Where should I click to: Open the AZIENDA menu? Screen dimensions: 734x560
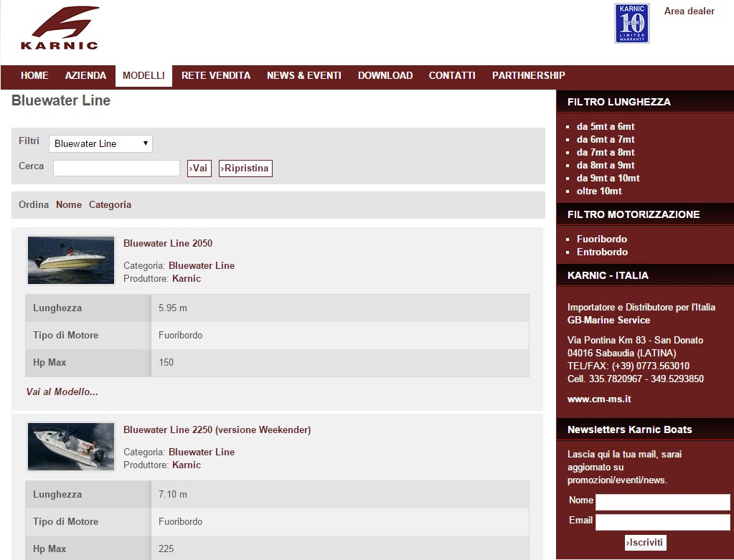[85, 76]
